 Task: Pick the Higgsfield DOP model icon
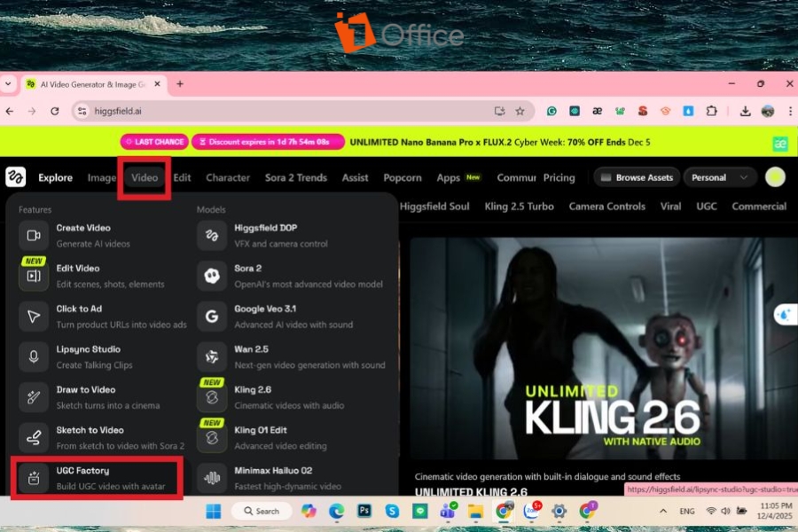(x=212, y=235)
